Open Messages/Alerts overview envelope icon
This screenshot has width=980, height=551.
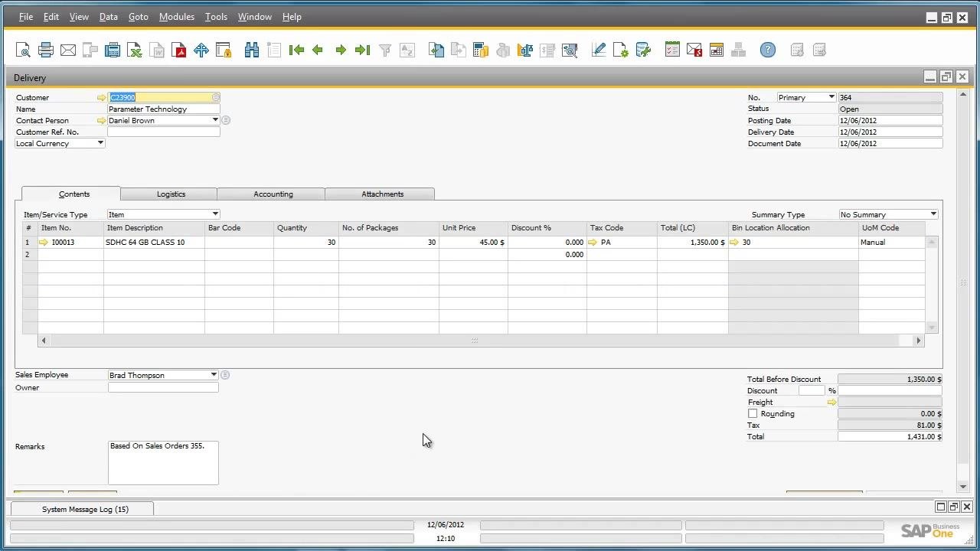tap(694, 51)
